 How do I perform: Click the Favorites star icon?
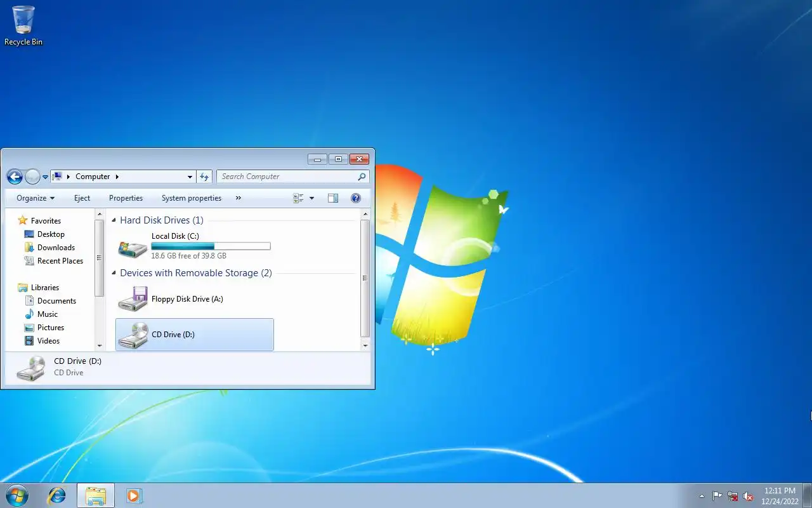coord(23,220)
